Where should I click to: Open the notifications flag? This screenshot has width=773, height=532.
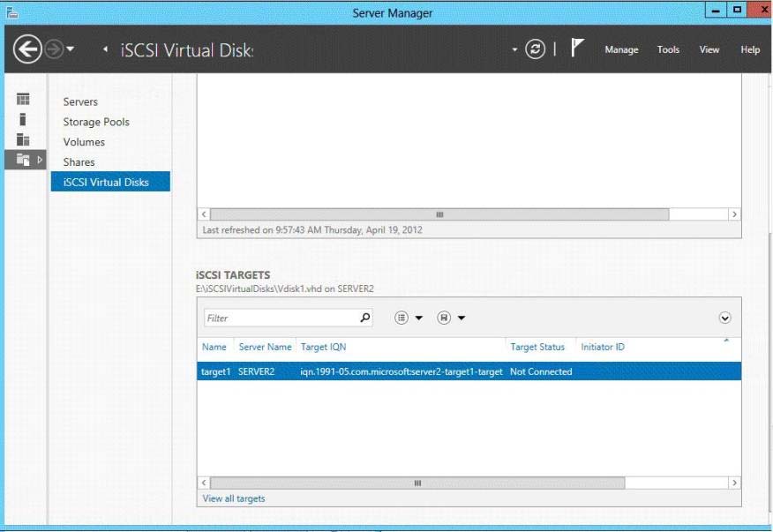click(x=577, y=48)
